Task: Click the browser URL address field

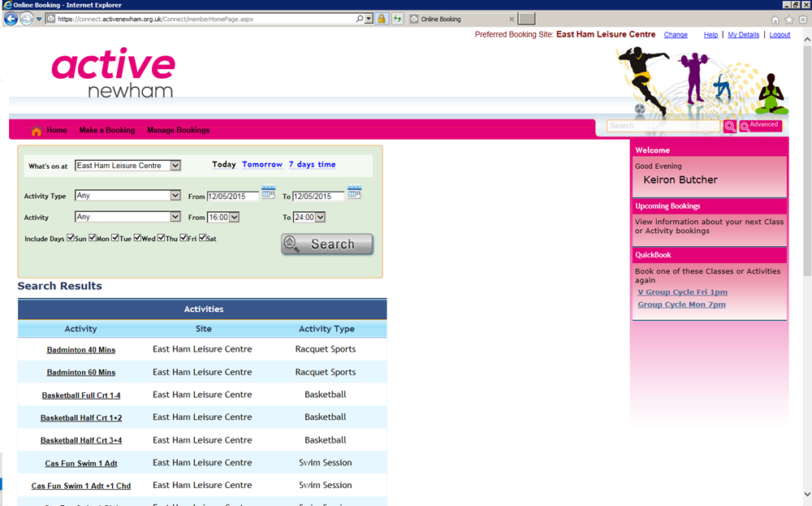Action: [205, 19]
